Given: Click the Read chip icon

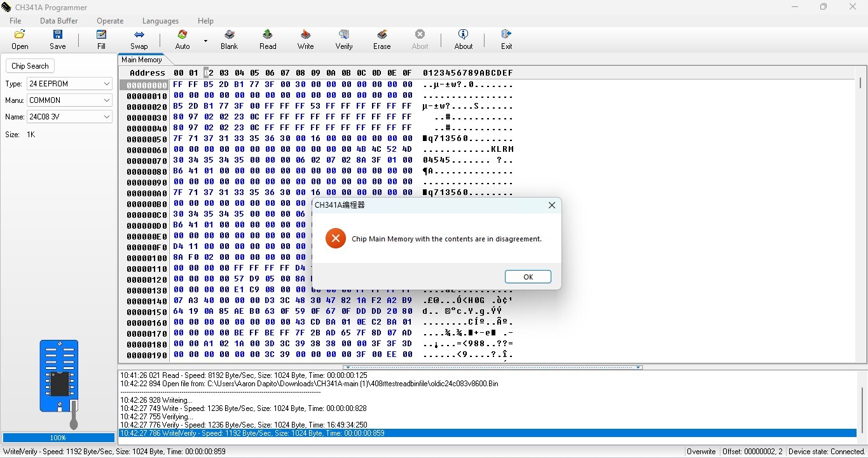Looking at the screenshot, I should (268, 39).
